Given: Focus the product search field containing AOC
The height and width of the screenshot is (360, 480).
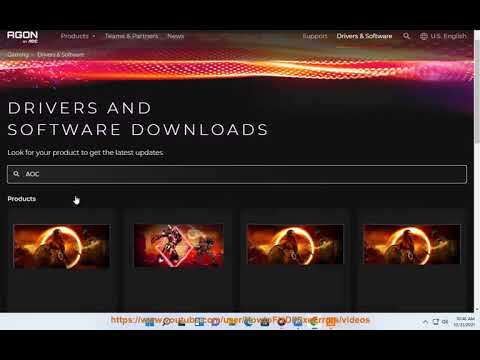Looking at the screenshot, I should pos(237,174).
